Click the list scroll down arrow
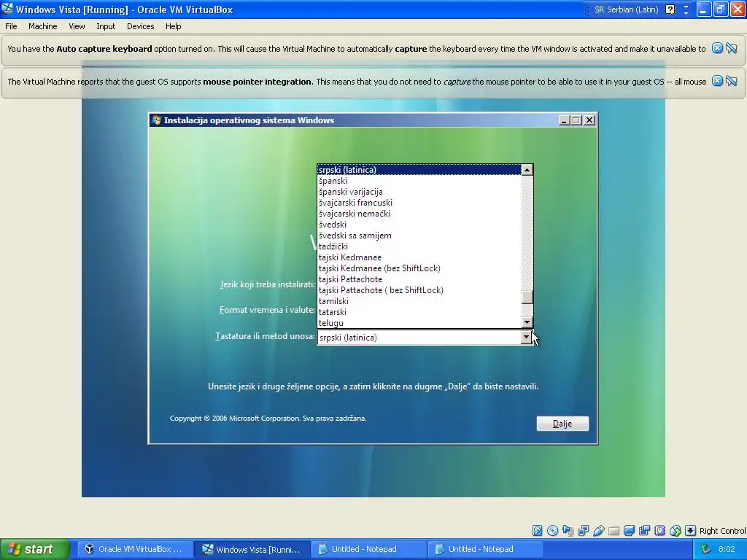 527,322
